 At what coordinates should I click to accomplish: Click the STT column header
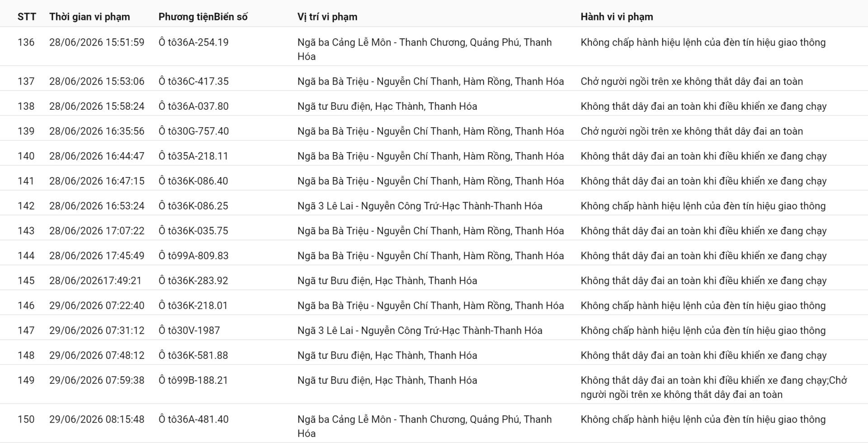tap(27, 17)
